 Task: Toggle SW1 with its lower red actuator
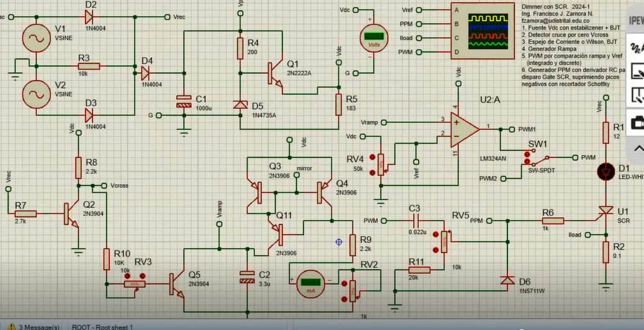[528, 162]
